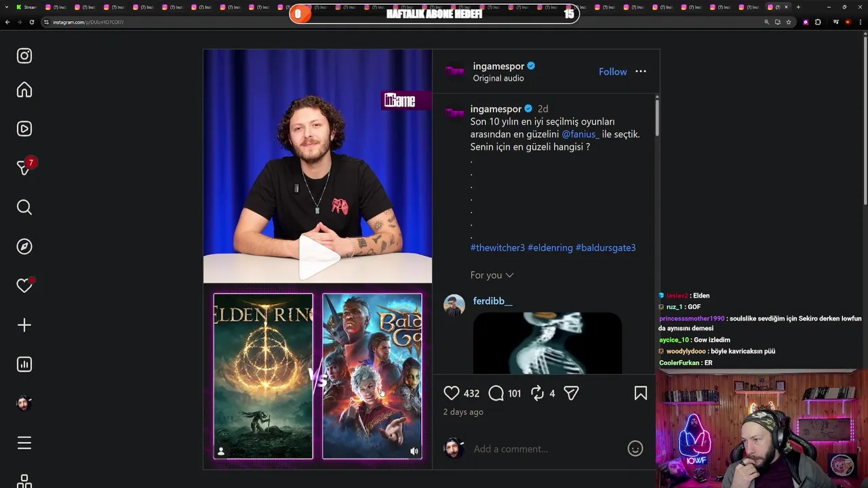
Task: Click woodylydooo chat message
Action: click(x=717, y=352)
